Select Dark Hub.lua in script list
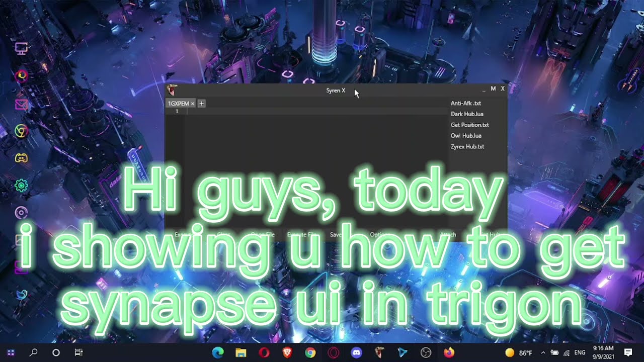 click(467, 114)
